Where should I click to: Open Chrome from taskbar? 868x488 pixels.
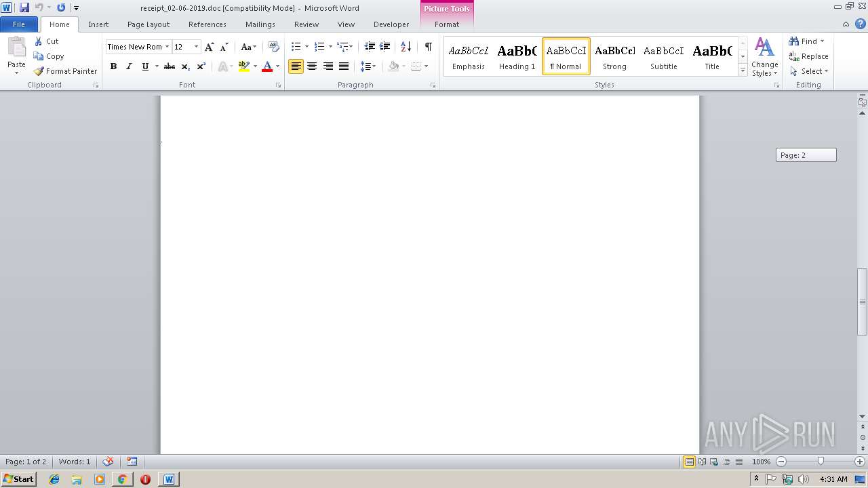coord(122,479)
